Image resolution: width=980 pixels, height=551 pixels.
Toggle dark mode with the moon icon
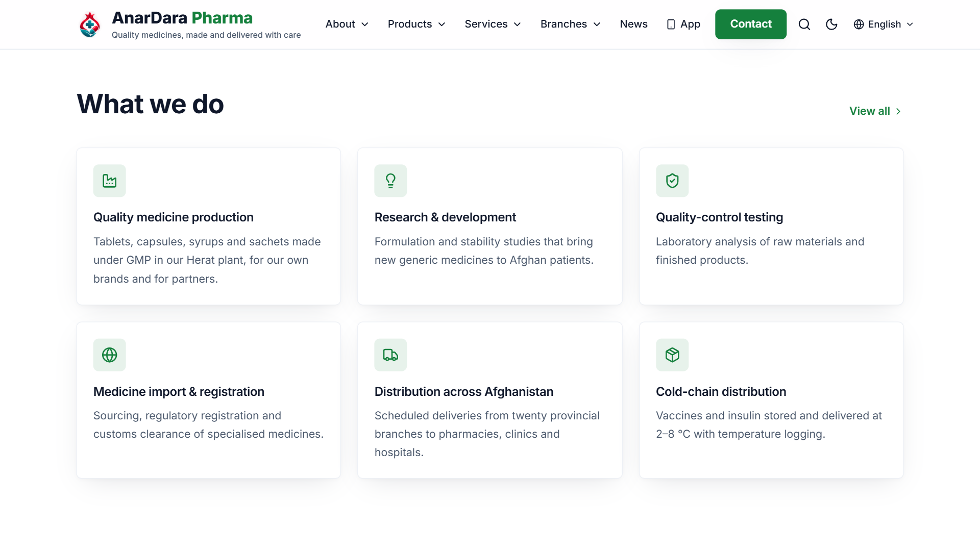[x=831, y=24]
